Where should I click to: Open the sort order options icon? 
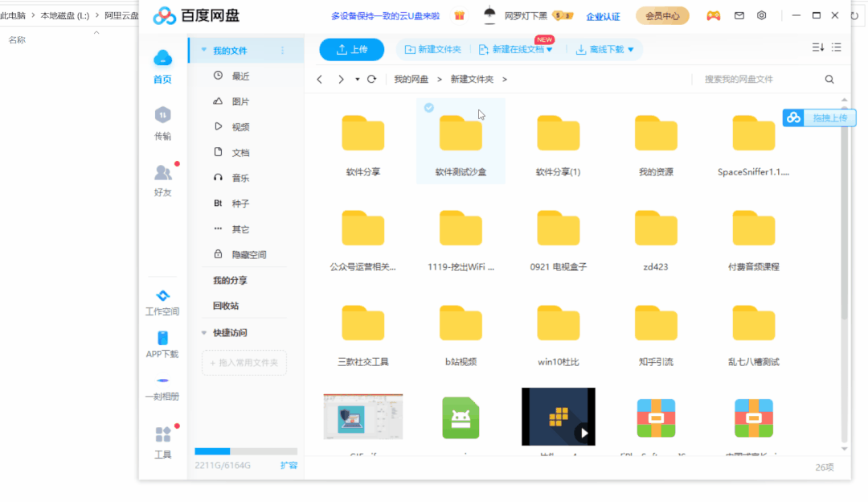[817, 48]
